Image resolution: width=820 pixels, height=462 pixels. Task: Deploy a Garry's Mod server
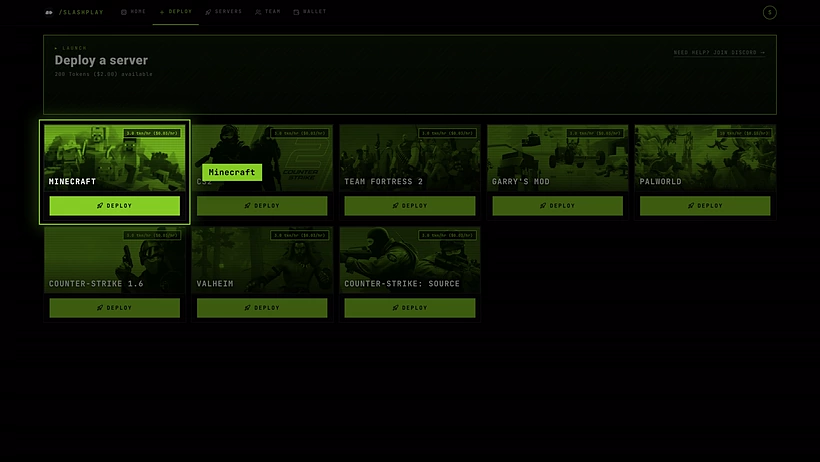pos(557,206)
